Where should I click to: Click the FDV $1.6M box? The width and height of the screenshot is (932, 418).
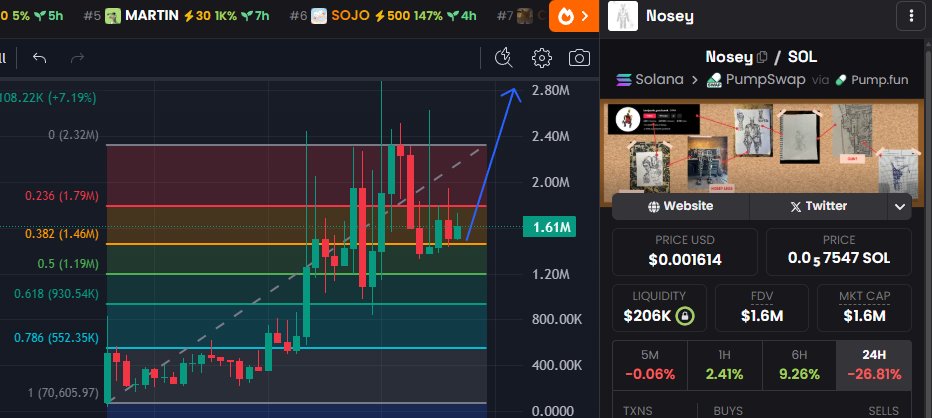pyautogui.click(x=761, y=307)
